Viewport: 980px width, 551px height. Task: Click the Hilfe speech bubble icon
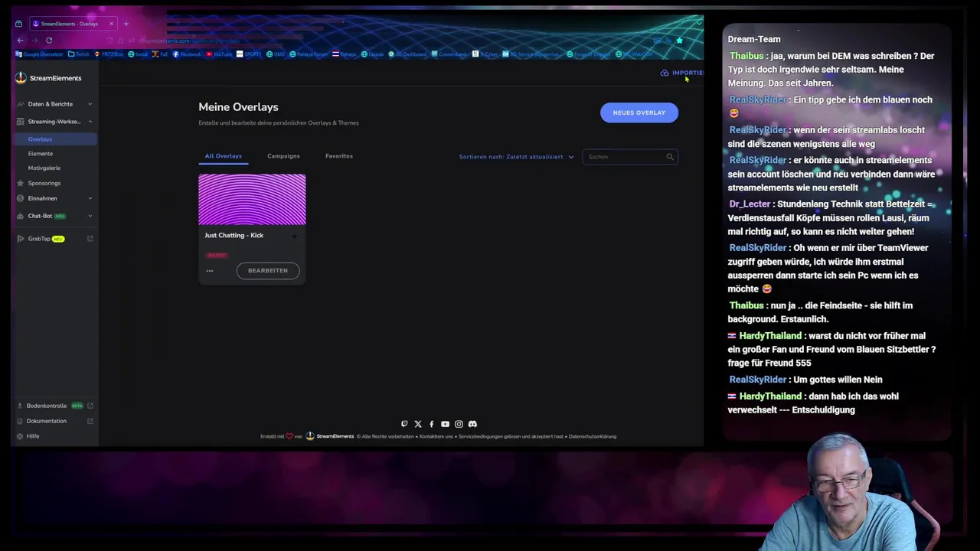coord(21,436)
